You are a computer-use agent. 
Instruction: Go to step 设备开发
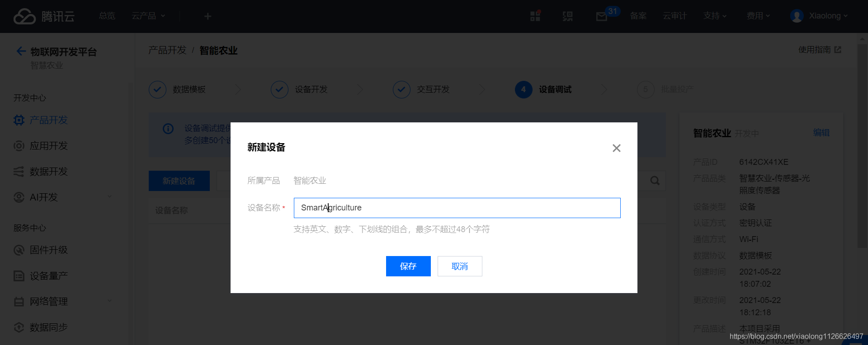pyautogui.click(x=299, y=89)
